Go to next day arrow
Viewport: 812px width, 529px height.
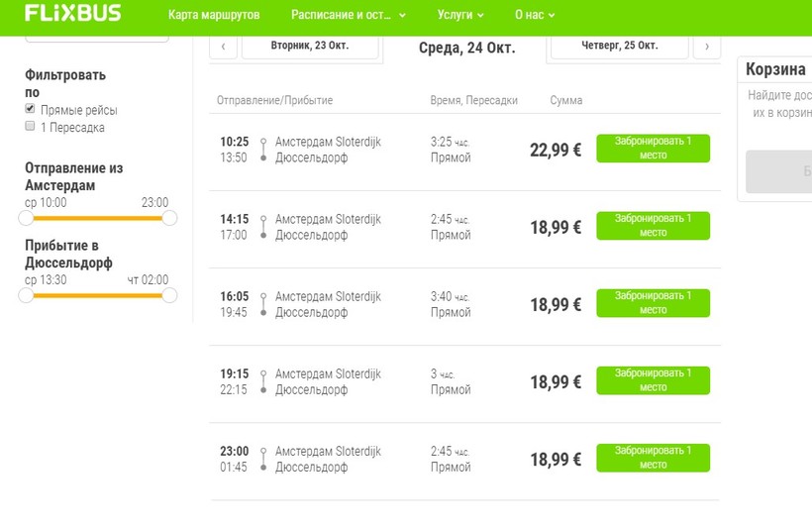pos(706,47)
